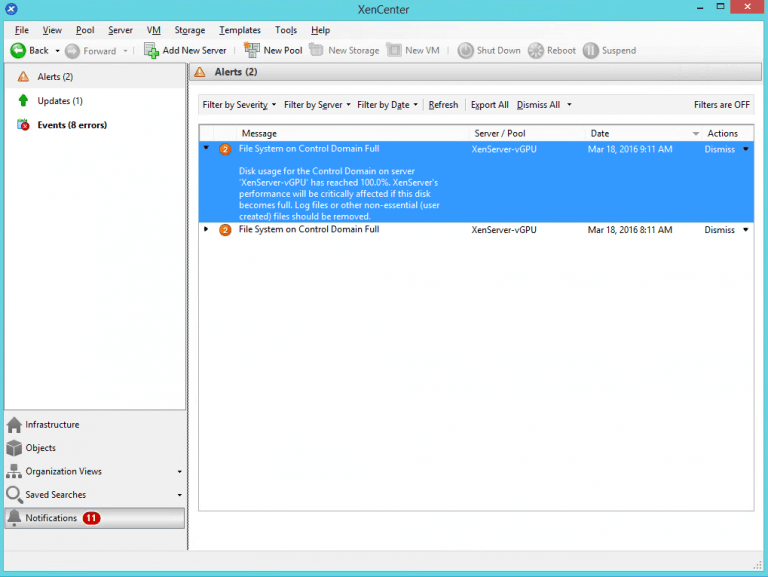Click the New VM icon
The width and height of the screenshot is (768, 577).
(x=394, y=50)
